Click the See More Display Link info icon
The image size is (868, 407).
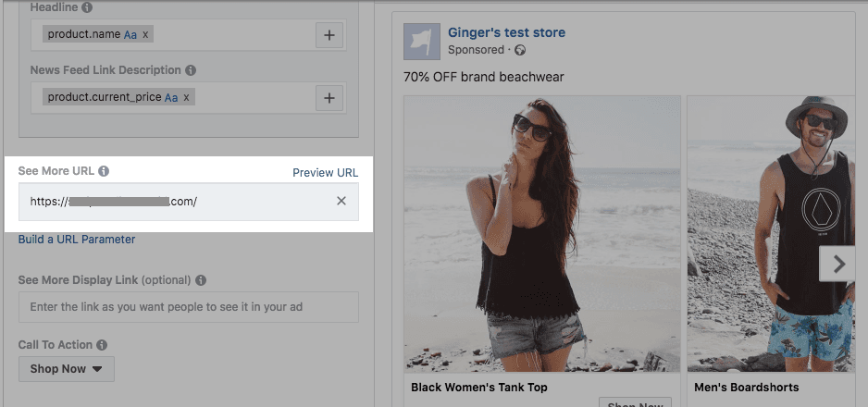coord(201,280)
